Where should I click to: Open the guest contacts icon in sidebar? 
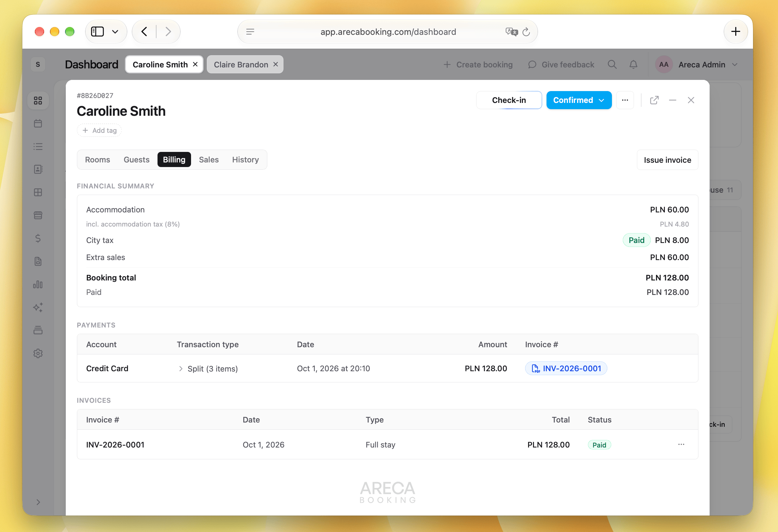[x=38, y=169]
